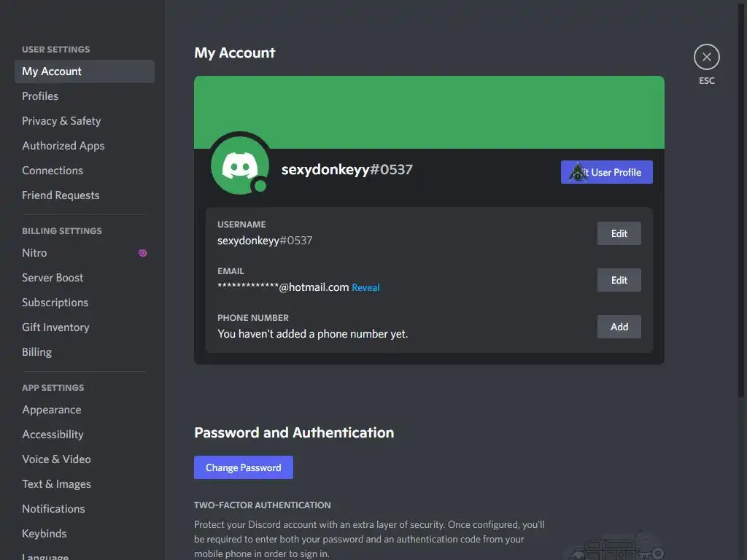This screenshot has width=747, height=560.
Task: Click the Nitro badge icon in sidebar
Action: [142, 253]
